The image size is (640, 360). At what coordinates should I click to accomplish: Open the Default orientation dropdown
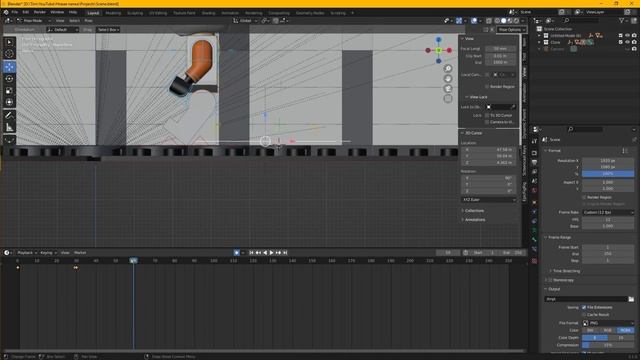tap(62, 30)
